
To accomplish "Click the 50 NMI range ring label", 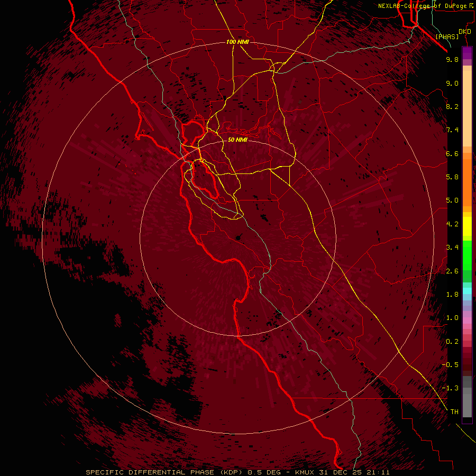I will coord(237,140).
